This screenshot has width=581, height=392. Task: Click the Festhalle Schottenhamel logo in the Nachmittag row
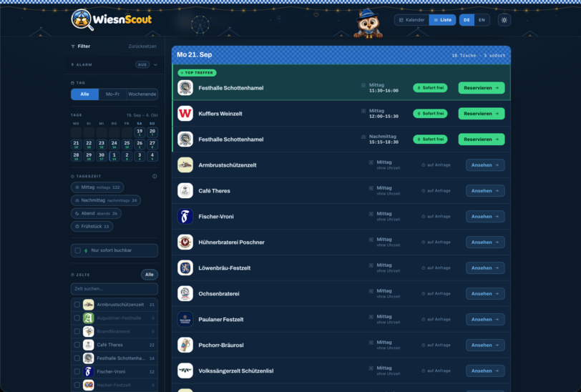(185, 139)
